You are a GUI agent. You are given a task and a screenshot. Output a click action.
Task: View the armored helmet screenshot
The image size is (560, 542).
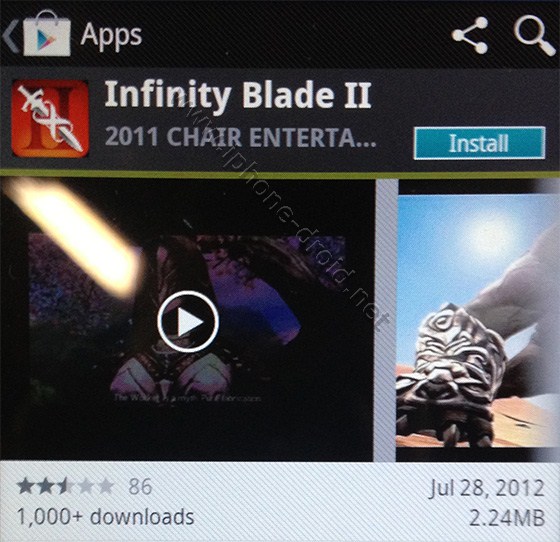[x=478, y=320]
